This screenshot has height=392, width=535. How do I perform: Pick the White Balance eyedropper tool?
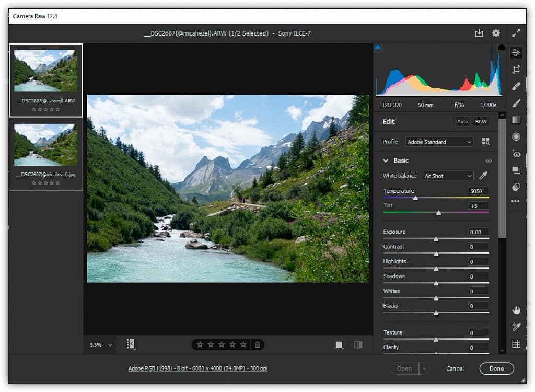(483, 176)
